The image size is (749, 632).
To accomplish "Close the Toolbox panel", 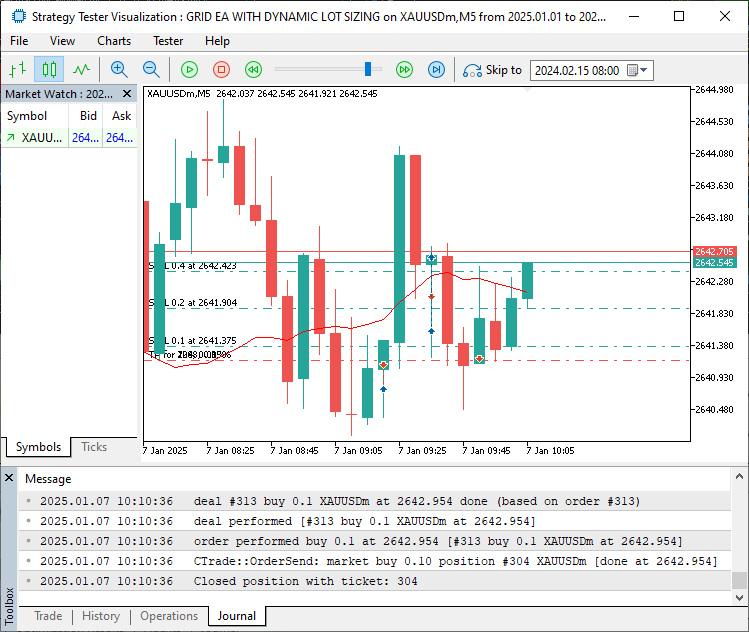I will click(x=9, y=478).
